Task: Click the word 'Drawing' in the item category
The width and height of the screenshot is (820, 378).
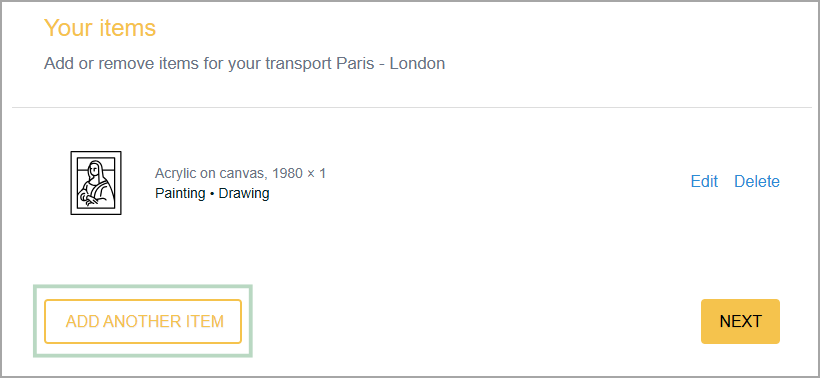Action: point(244,193)
